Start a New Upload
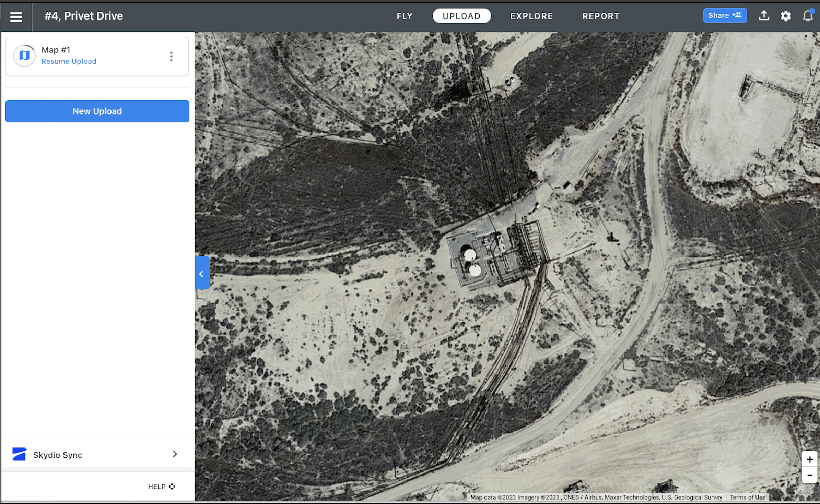The width and height of the screenshot is (820, 504). coord(97,111)
